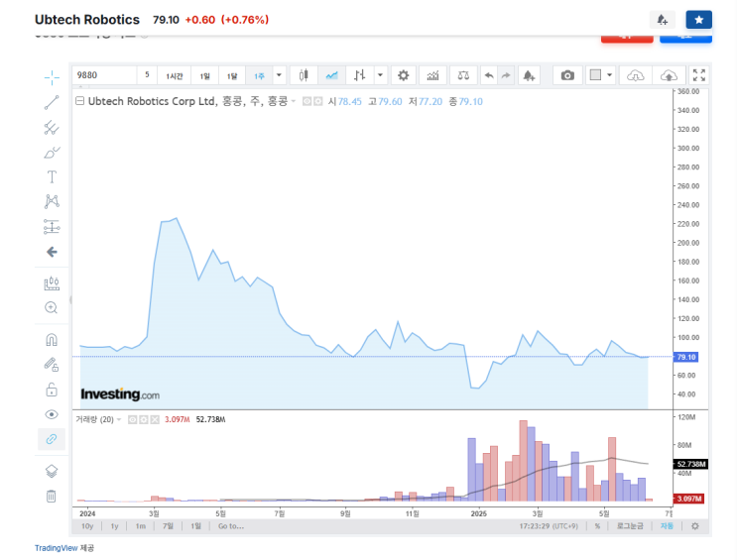The height and width of the screenshot is (560, 737).
Task: Select the trend line drawing tool
Action: click(x=52, y=102)
